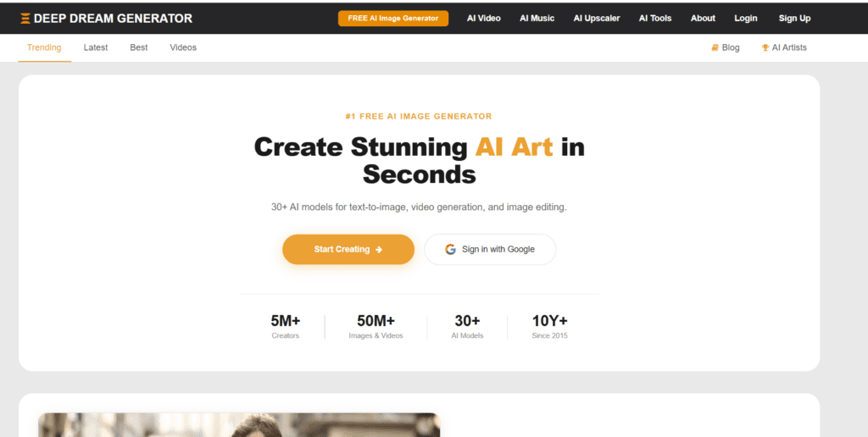The height and width of the screenshot is (437, 868).
Task: Open the Videos tab
Action: click(183, 47)
